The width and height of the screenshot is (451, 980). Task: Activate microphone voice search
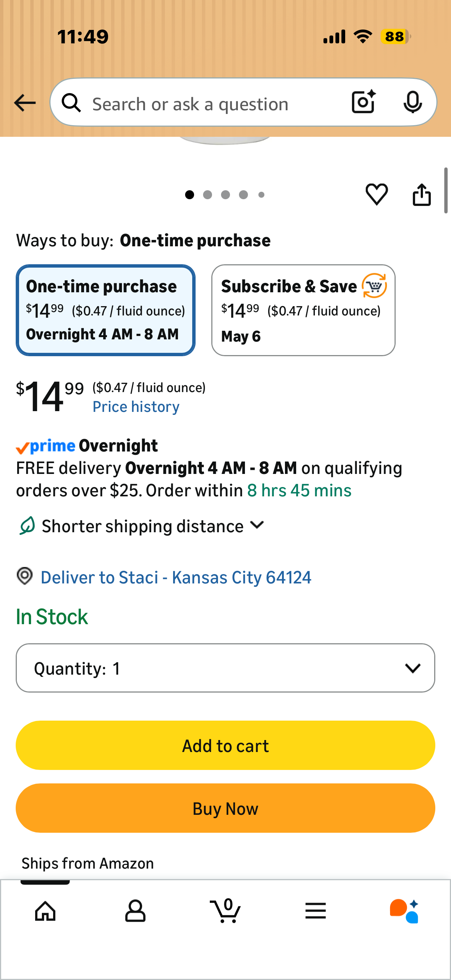(x=412, y=102)
